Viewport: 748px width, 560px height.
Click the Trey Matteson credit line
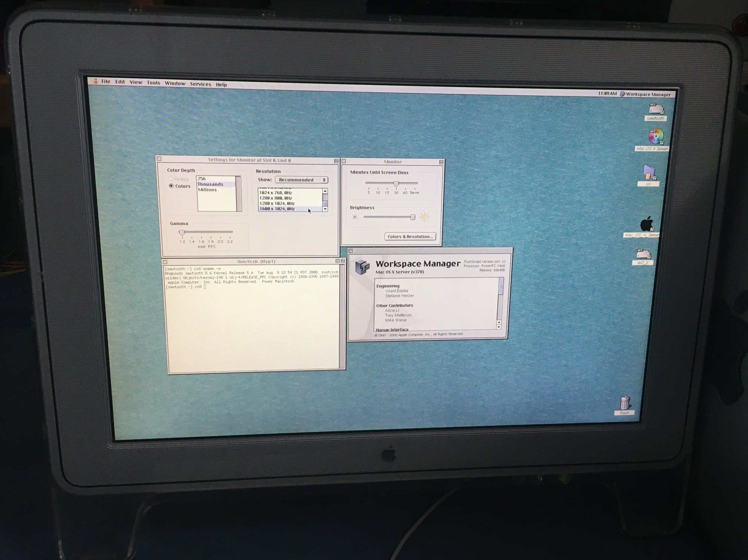[x=398, y=315]
